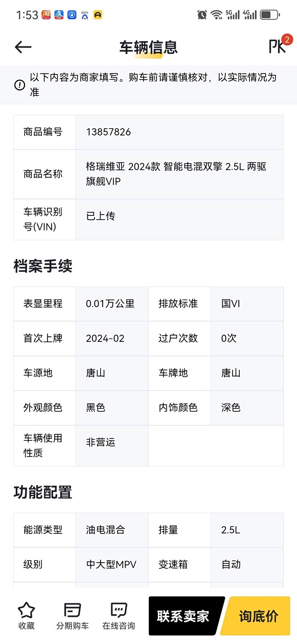Tap the star favorite icon
Screen dimensions: 297x644
[x=26, y=610]
